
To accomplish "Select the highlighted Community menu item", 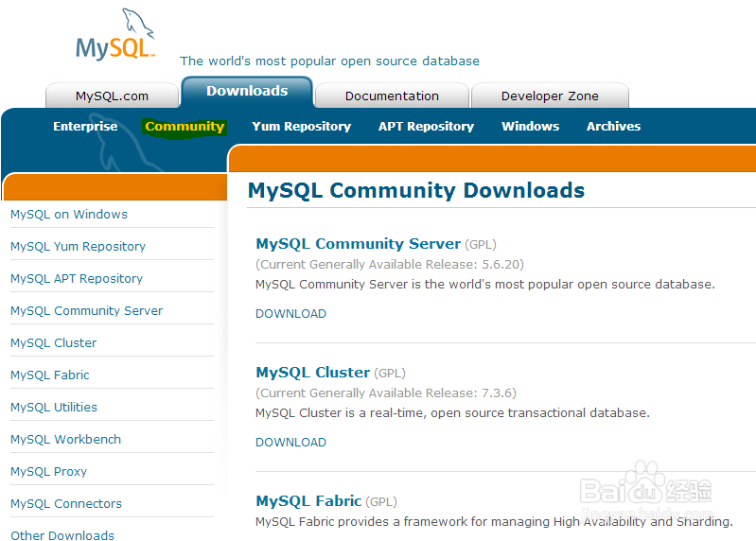I will point(185,127).
